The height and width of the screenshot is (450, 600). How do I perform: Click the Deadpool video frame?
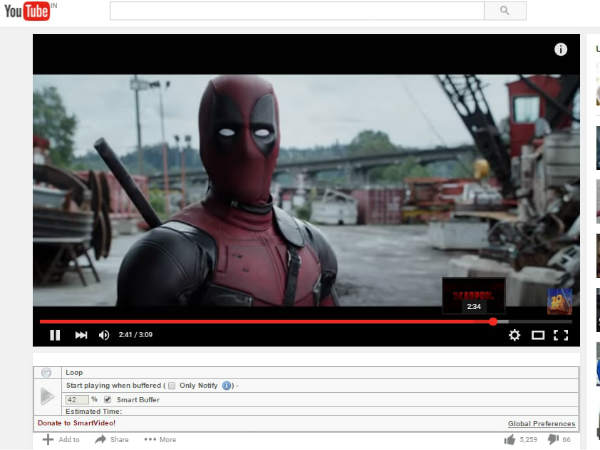click(x=306, y=190)
